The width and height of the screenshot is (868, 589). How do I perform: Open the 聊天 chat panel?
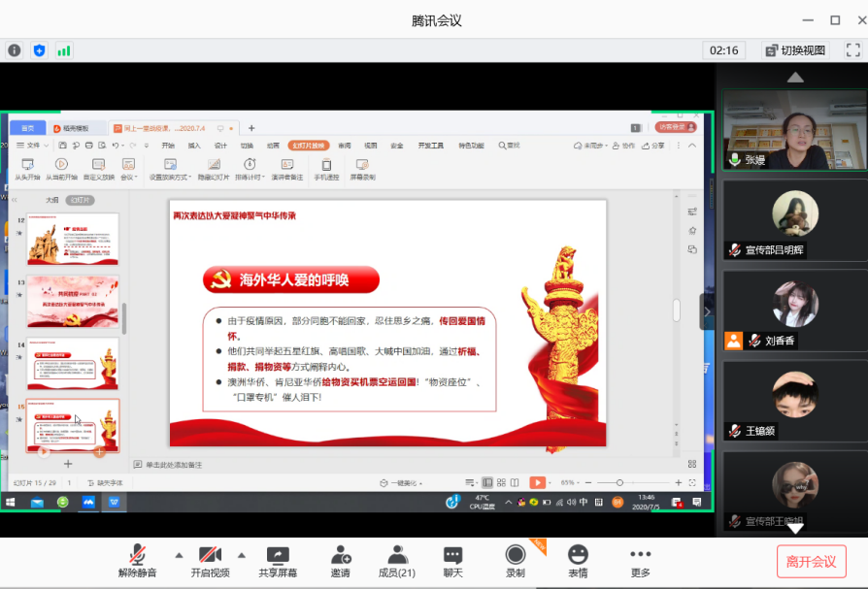452,561
